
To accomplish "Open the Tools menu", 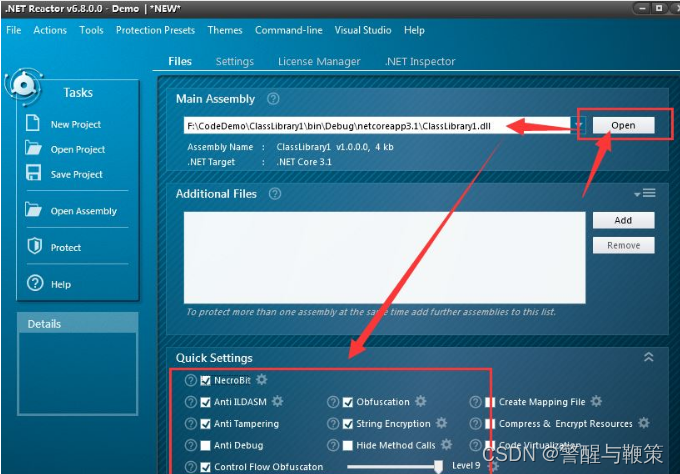I will pyautogui.click(x=91, y=30).
